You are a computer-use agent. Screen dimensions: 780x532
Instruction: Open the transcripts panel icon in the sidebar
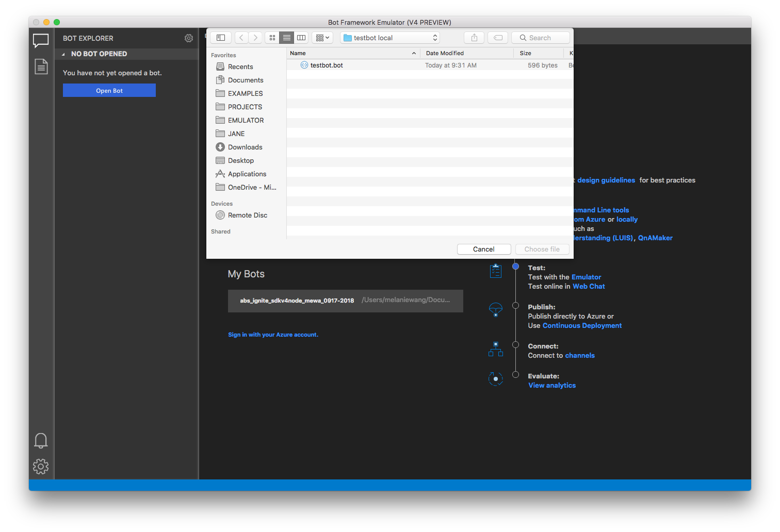coord(41,66)
